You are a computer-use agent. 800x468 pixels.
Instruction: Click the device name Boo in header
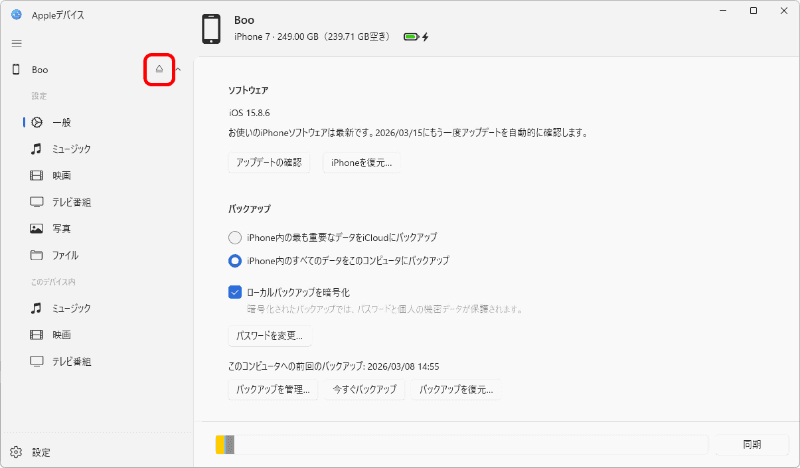click(244, 20)
